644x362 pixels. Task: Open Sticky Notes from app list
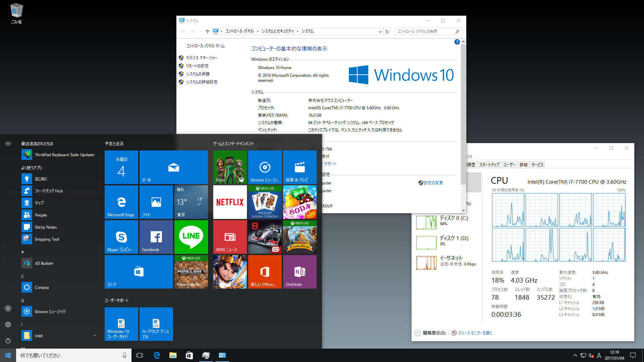click(x=59, y=227)
